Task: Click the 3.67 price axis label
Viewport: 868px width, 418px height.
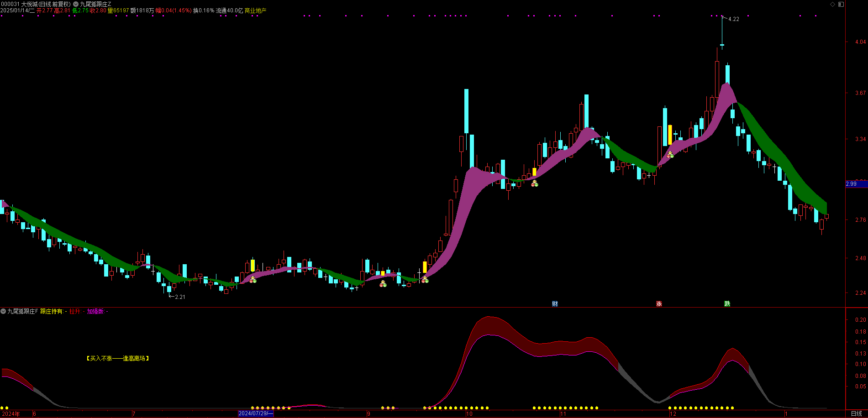Action: point(860,93)
